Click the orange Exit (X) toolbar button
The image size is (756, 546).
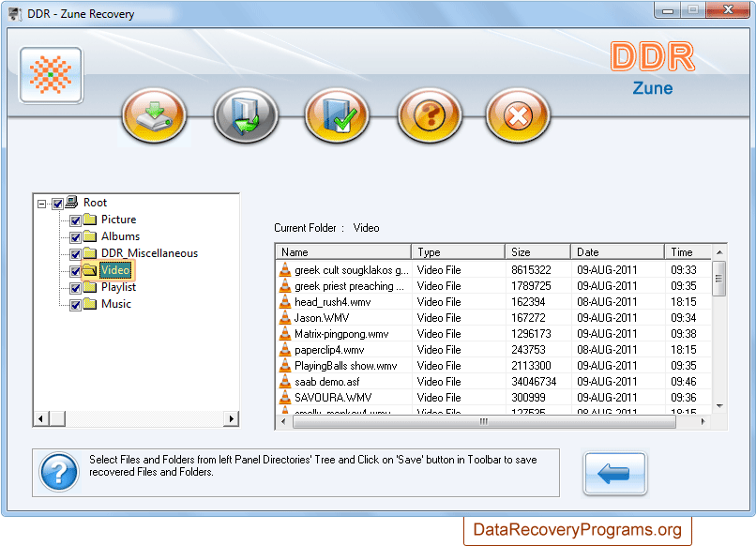[x=518, y=115]
